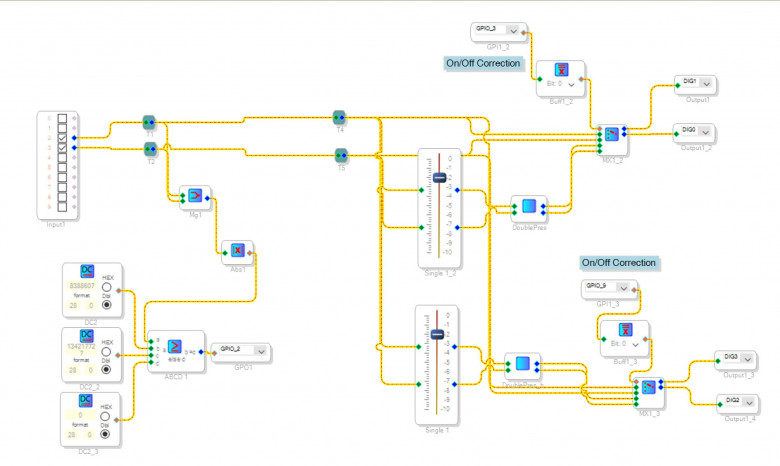Click the DC2_3 block label

point(88,452)
